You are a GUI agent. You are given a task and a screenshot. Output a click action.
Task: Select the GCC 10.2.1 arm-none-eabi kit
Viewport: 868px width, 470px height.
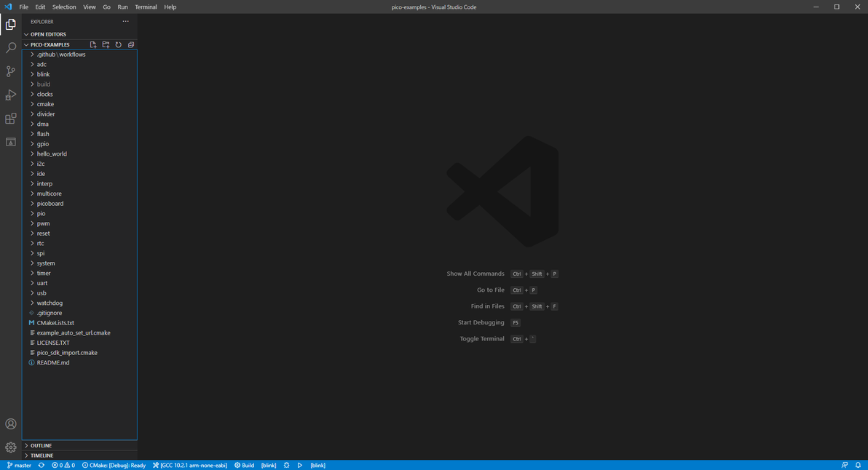(x=190, y=466)
